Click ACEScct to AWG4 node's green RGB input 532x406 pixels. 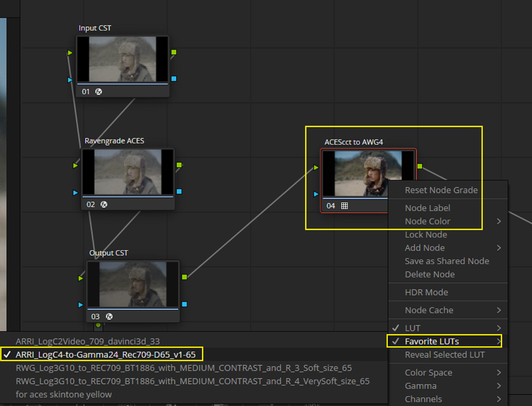316,167
